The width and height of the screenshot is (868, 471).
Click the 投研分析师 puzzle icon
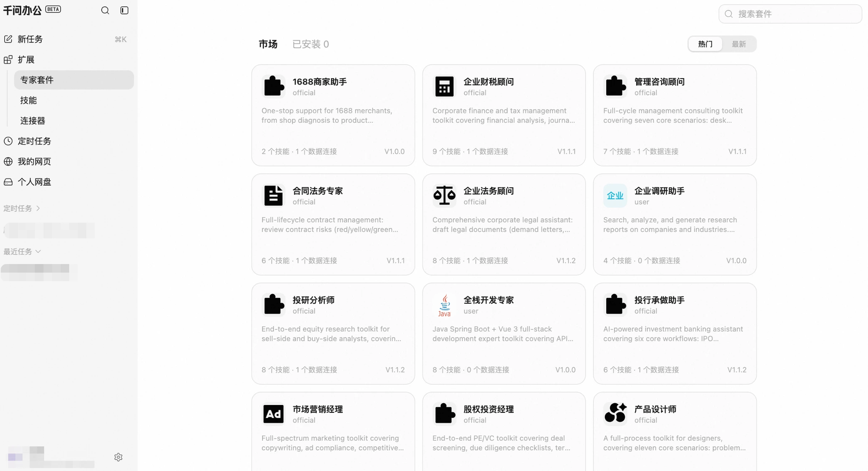tap(274, 305)
